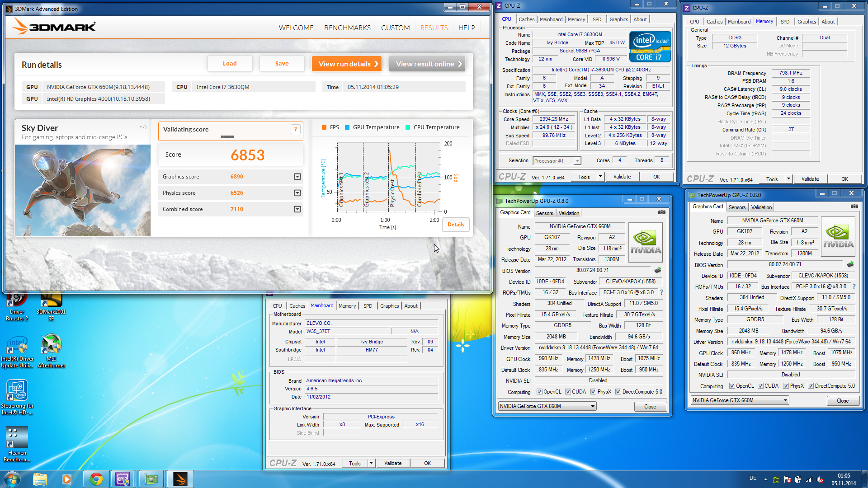Viewport: 868px width, 488px height.
Task: Open the BENCHMARKS section in 3DMark
Action: point(347,28)
